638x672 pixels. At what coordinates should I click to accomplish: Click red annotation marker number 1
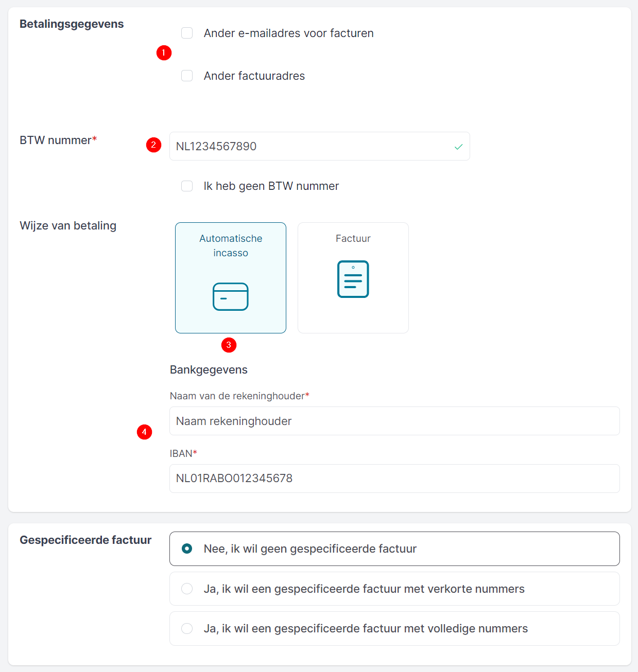pos(164,53)
